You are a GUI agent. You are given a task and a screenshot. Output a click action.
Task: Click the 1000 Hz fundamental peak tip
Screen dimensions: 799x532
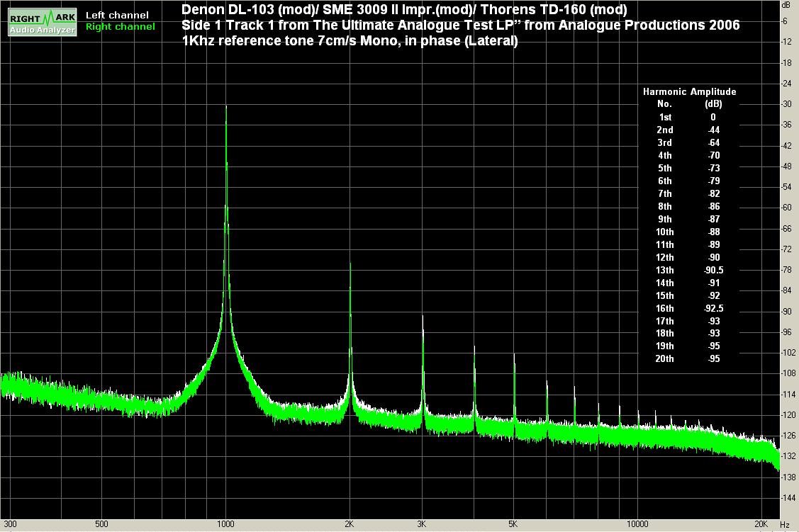coord(226,106)
